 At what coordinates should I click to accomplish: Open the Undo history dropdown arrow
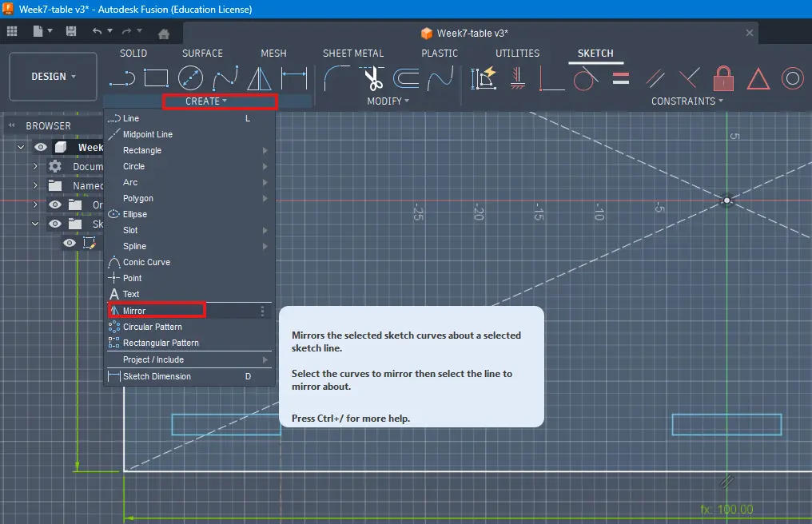[x=109, y=31]
